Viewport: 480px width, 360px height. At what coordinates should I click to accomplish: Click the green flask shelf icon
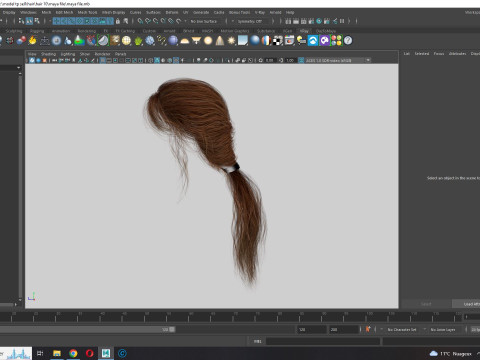[x=79, y=41]
